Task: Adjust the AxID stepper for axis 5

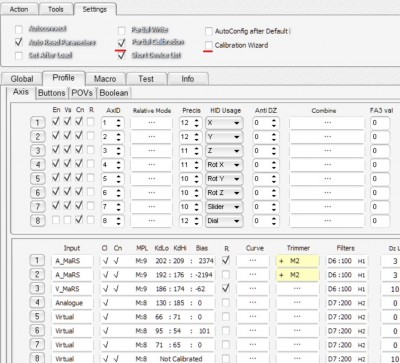Action: pyautogui.click(x=119, y=179)
